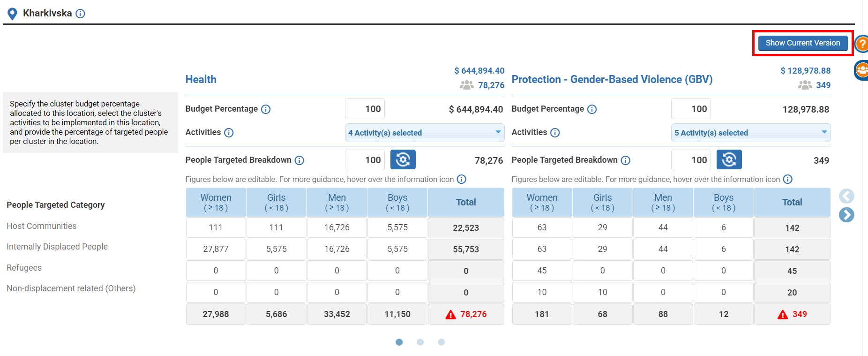Click Health budget amount $ 644,894.40 header
Viewport: 868px width, 356px height.
[x=479, y=71]
